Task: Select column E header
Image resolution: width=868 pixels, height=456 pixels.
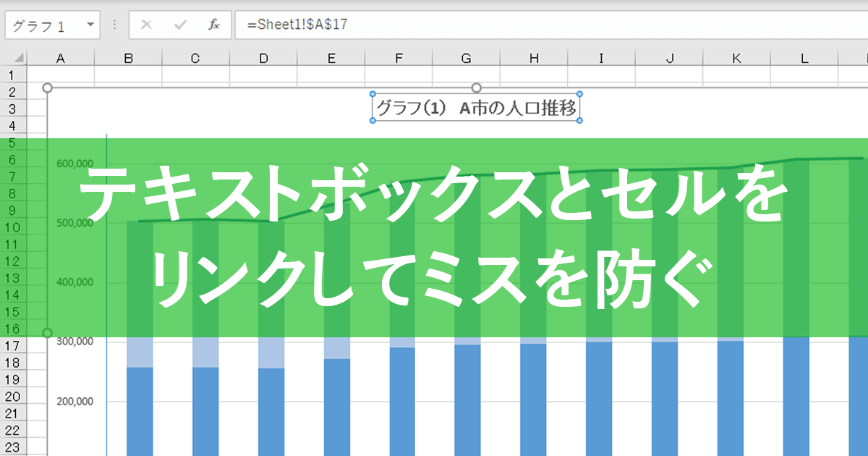Action: click(331, 59)
